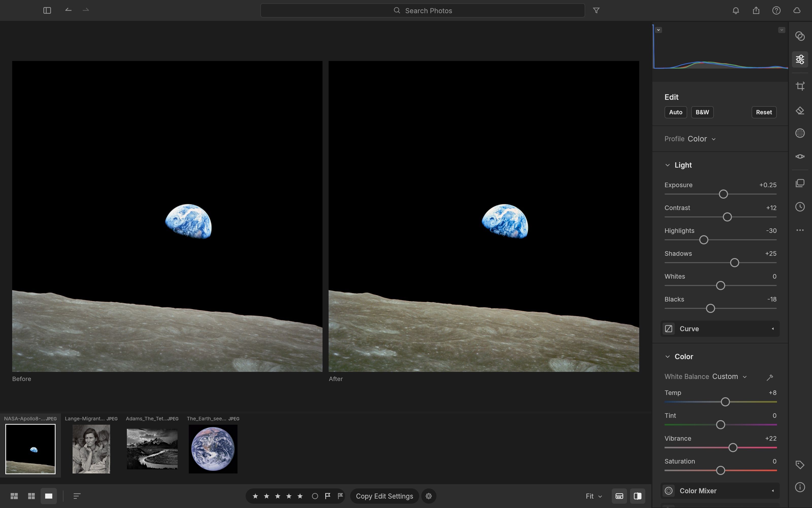Open the Info circle icon
The image size is (812, 508).
click(800, 487)
